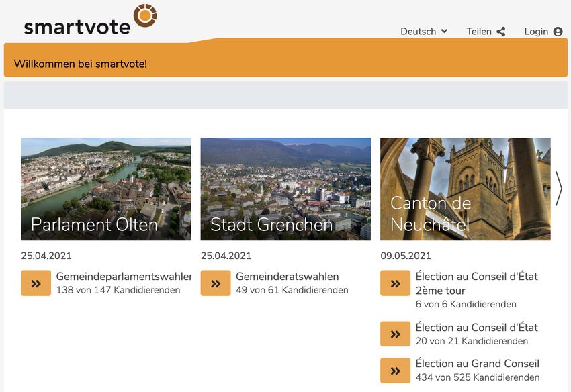571x392 pixels.
Task: Click the Canton de Neuchâtel image card
Action: (465, 189)
